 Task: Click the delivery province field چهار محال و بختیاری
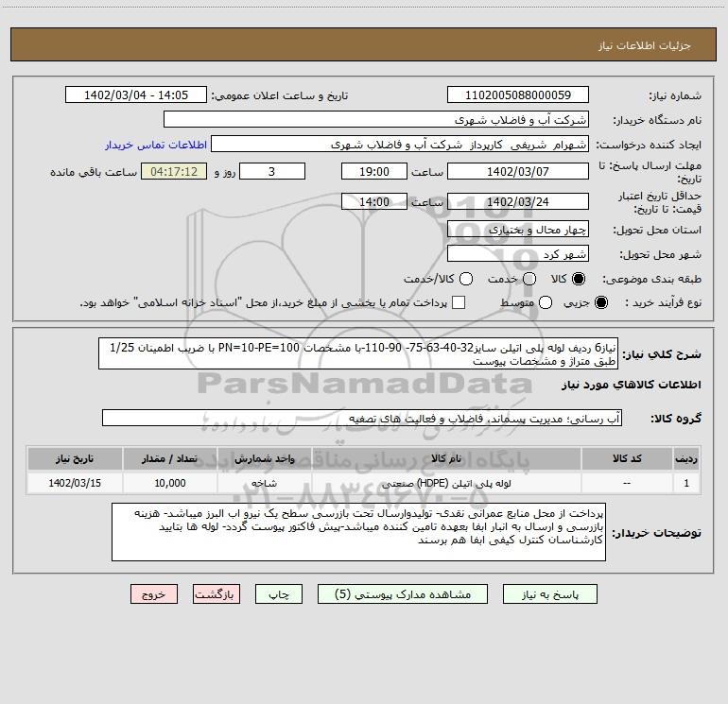[x=518, y=229]
